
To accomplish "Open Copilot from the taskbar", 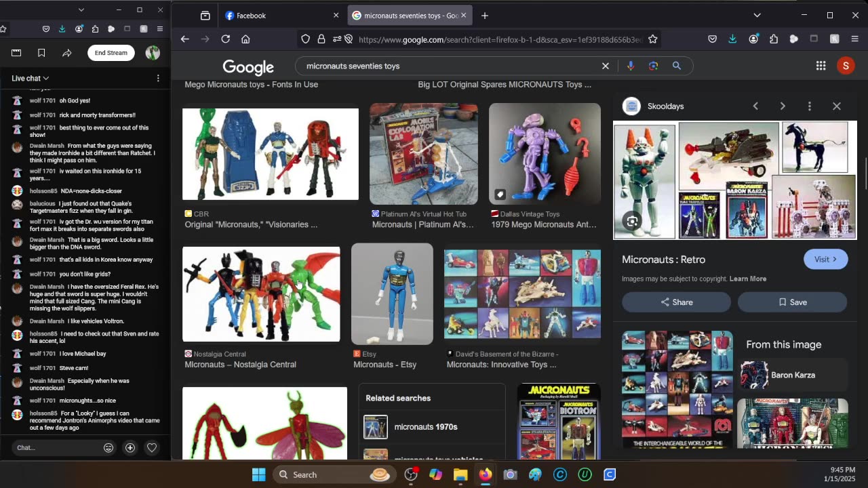I will [435, 474].
